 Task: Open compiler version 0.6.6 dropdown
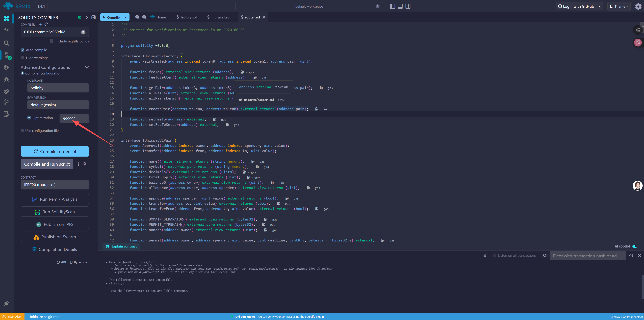[x=55, y=32]
